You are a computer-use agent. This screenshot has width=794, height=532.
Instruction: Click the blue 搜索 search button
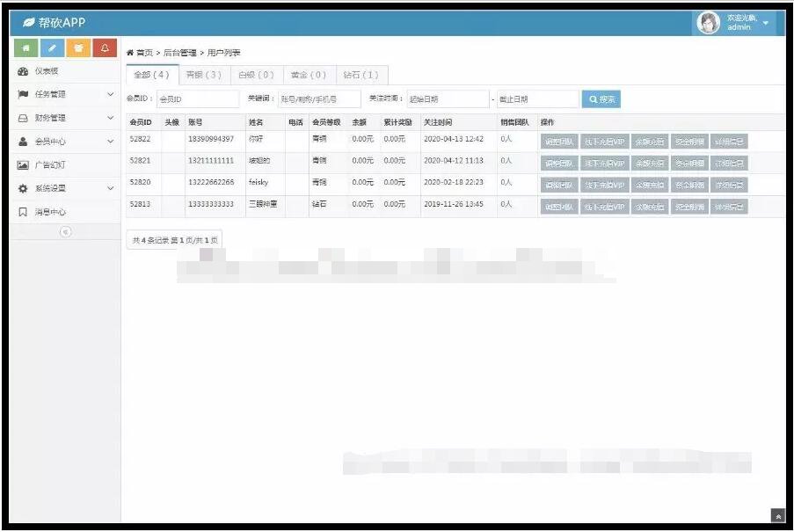click(601, 99)
